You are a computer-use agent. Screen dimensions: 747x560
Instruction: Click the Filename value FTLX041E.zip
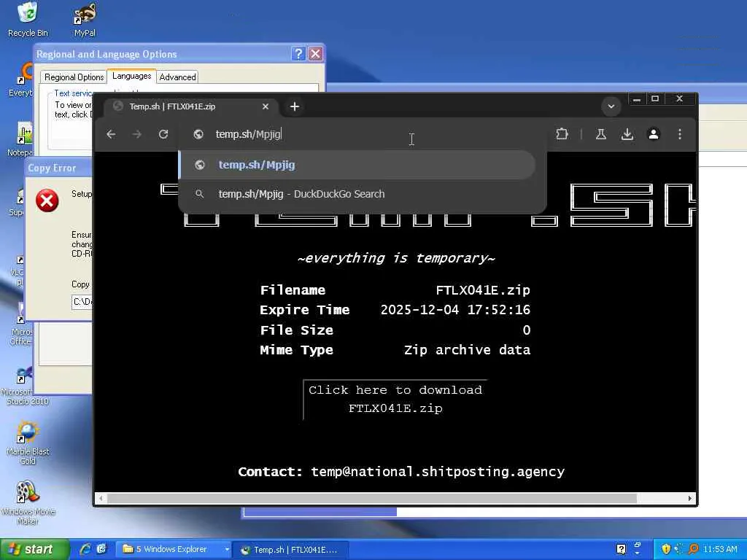pos(483,290)
